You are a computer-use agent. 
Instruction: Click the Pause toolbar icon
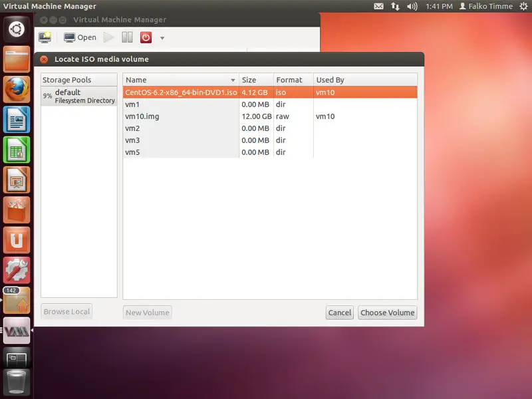(127, 37)
